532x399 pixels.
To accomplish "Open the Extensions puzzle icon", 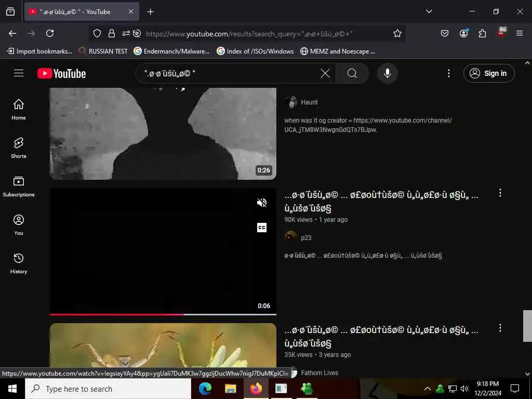I will (x=482, y=33).
